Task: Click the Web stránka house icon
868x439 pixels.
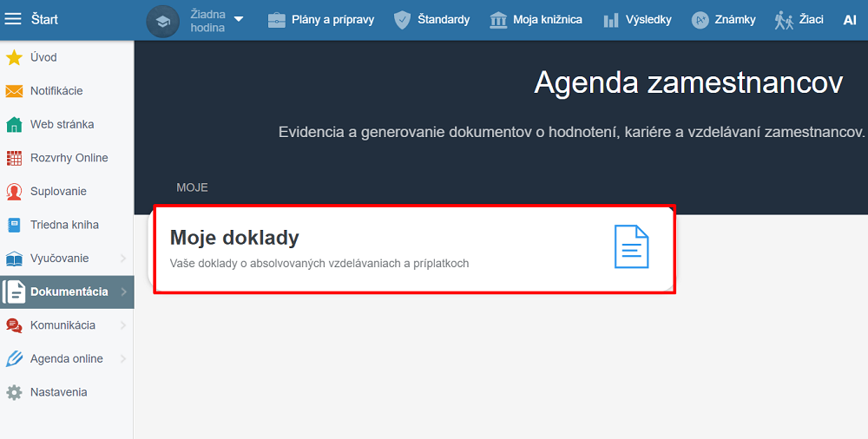Action: [x=14, y=125]
